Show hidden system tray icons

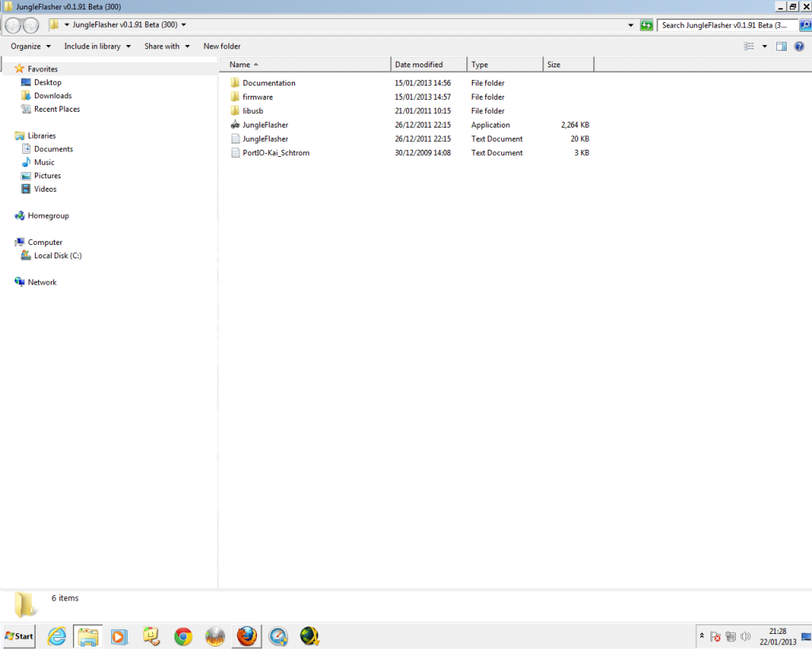702,636
